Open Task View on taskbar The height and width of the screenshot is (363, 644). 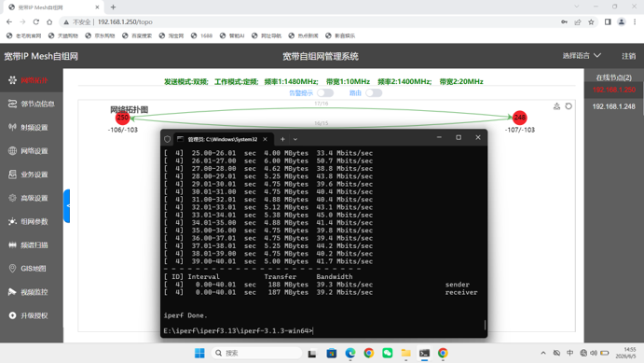point(312,353)
